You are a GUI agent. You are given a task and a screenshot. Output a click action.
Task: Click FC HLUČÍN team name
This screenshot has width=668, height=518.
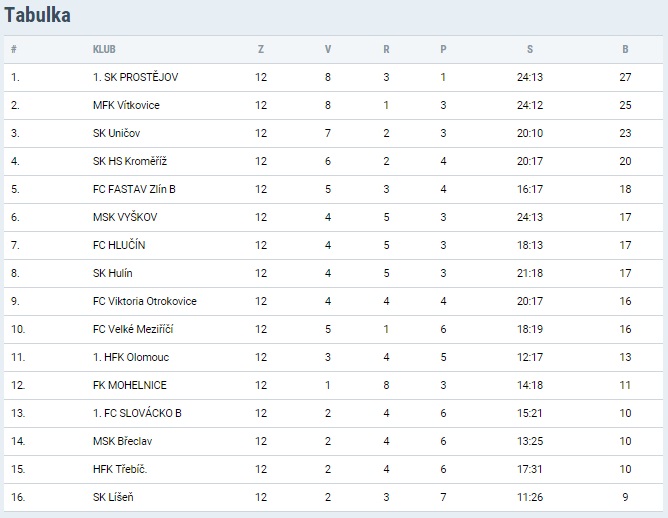tap(123, 245)
